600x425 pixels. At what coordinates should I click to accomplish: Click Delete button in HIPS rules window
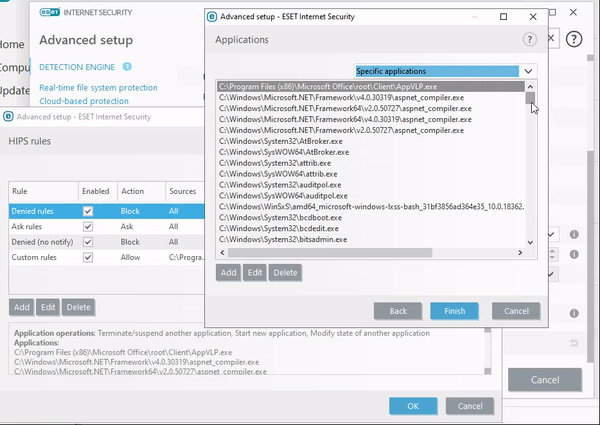point(78,307)
